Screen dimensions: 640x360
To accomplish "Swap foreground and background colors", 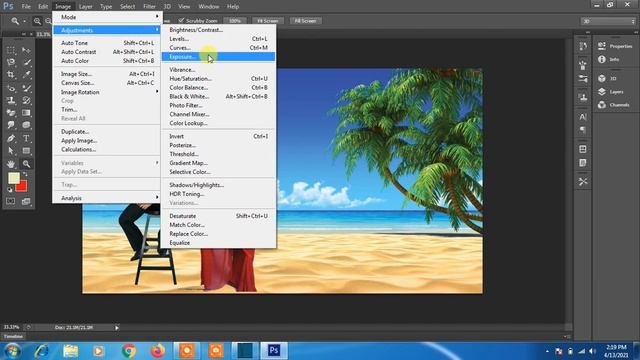I will coord(25,175).
